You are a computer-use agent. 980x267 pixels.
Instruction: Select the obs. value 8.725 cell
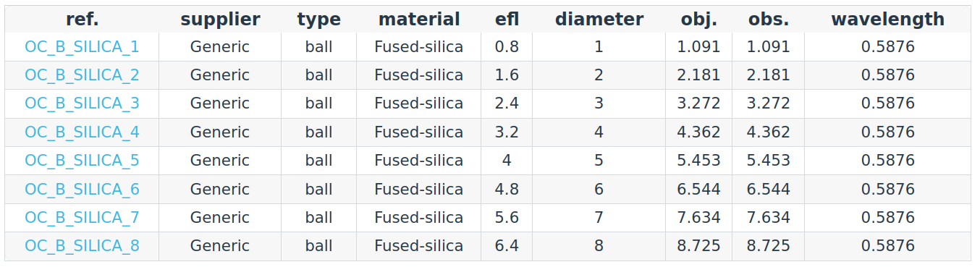coord(769,246)
